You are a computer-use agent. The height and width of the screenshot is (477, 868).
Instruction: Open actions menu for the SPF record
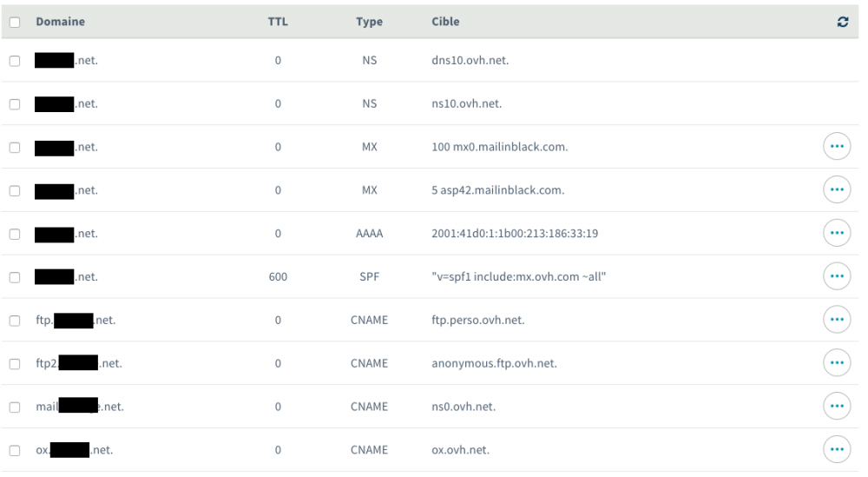click(836, 276)
